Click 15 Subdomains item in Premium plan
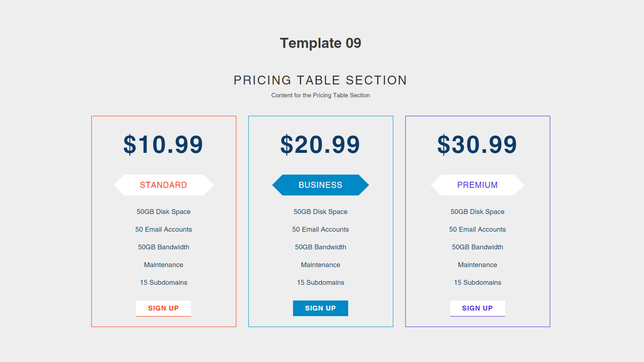This screenshot has height=362, width=644. click(477, 283)
